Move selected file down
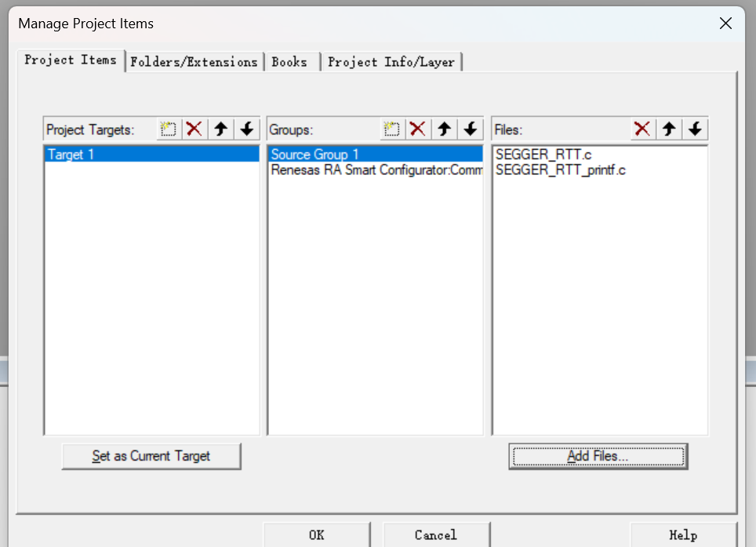This screenshot has height=547, width=756. pos(696,129)
